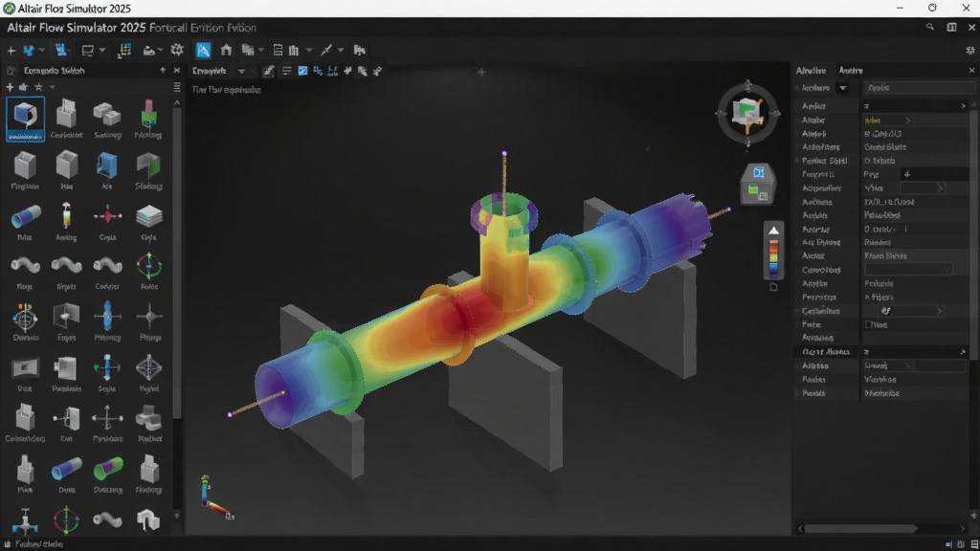The image size is (980, 551).
Task: Click the star favorites icon in component panel
Action: [x=38, y=87]
